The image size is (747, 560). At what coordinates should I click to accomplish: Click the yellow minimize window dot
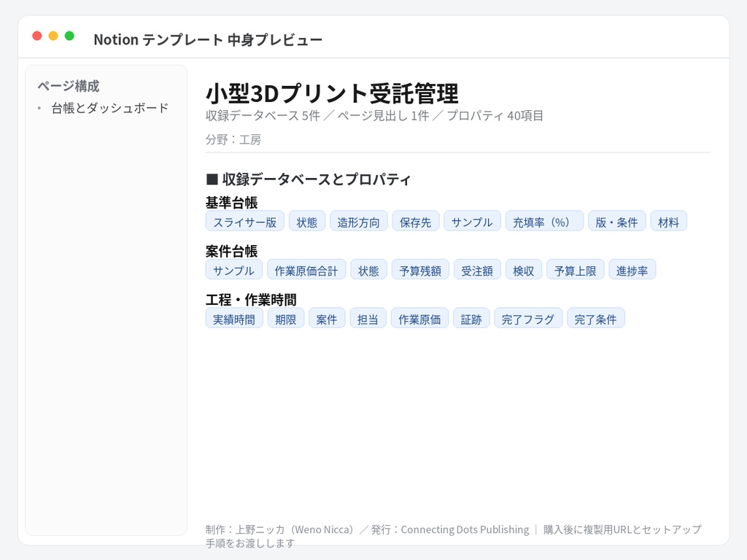tap(53, 36)
